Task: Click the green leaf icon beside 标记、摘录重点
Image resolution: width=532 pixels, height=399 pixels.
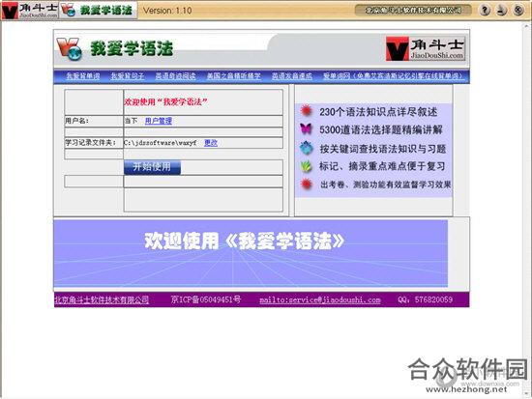Action: [x=306, y=166]
